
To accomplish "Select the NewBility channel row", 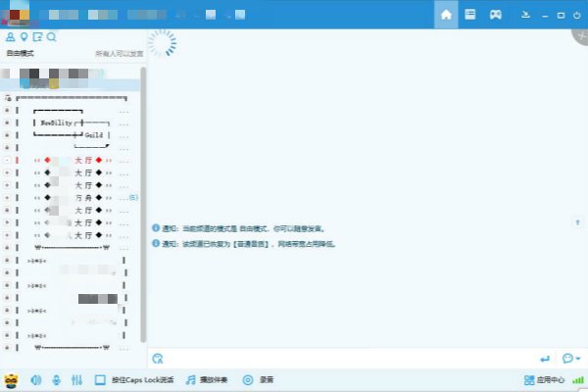I will coord(56,122).
